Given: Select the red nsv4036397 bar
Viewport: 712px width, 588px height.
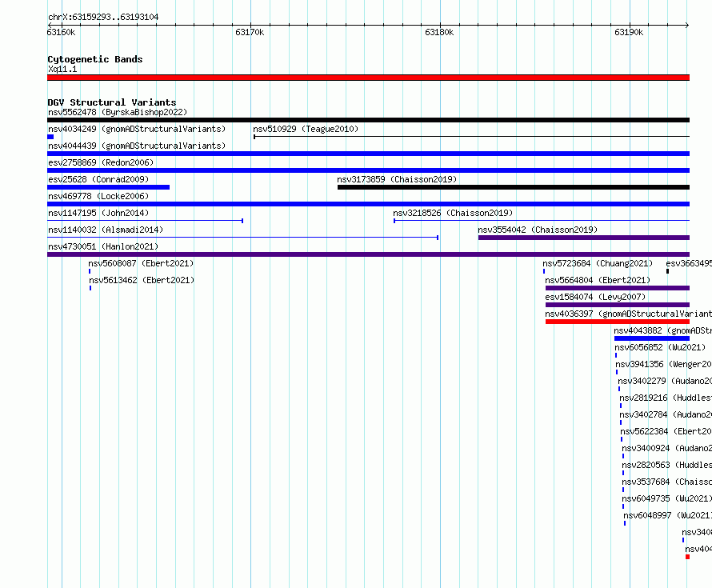Looking at the screenshot, I should click(x=618, y=322).
